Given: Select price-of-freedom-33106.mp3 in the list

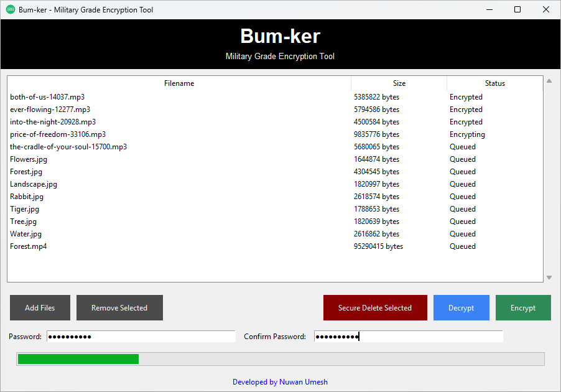Looking at the screenshot, I should pos(58,134).
